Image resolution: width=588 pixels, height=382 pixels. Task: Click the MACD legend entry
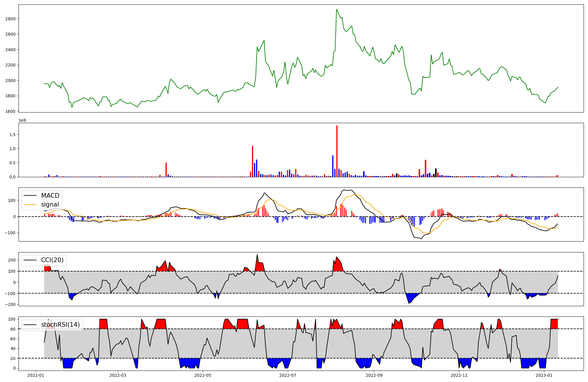click(50, 196)
